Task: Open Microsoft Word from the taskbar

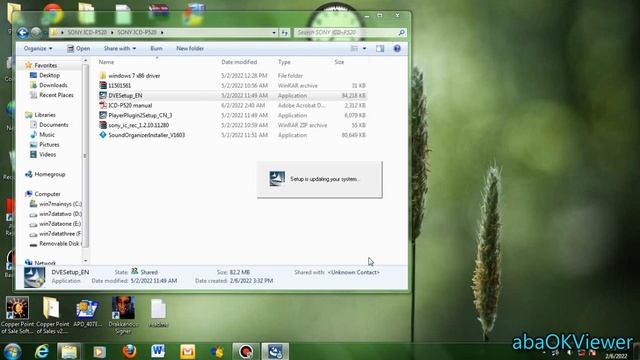Action: pos(158,351)
